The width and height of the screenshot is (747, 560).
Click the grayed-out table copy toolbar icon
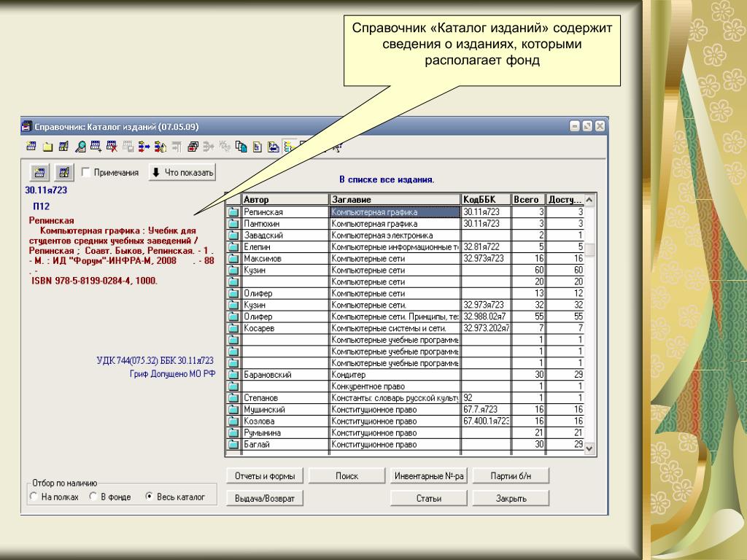pos(128,147)
